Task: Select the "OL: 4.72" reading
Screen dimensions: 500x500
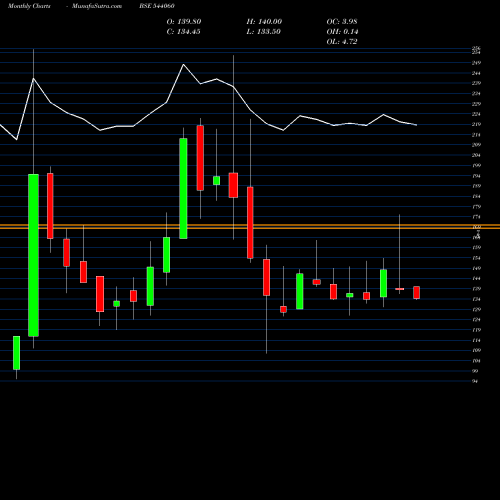Action: tap(342, 42)
